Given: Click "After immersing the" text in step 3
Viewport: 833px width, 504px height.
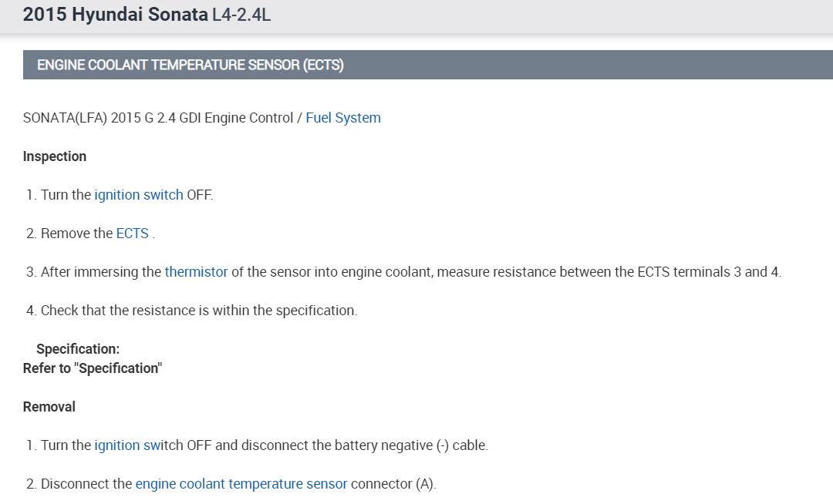Looking at the screenshot, I should (100, 272).
